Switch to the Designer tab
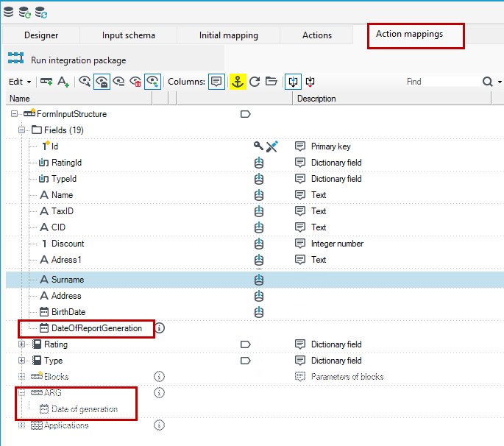The height and width of the screenshot is (446, 504). point(41,35)
